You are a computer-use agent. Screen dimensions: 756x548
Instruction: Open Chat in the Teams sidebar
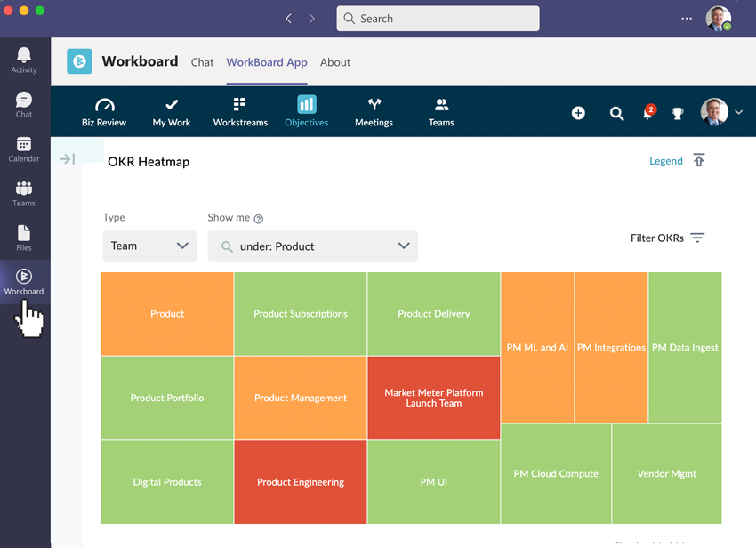[24, 105]
